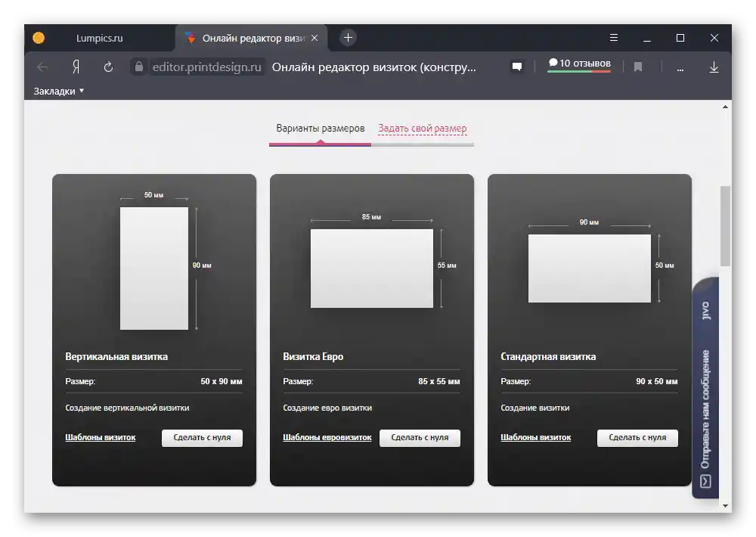Image resolution: width=756 pixels, height=537 pixels.
Task: Click the padlock site security icon
Action: point(139,67)
